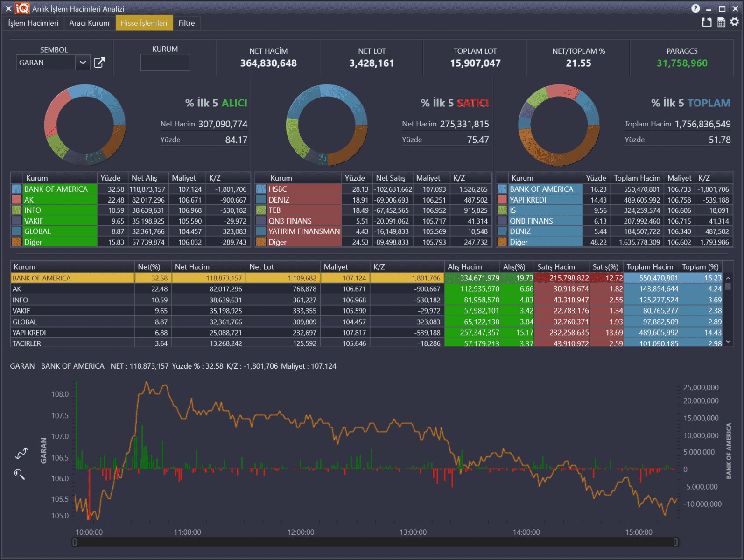
Task: Open the help question mark icon
Action: [x=695, y=8]
